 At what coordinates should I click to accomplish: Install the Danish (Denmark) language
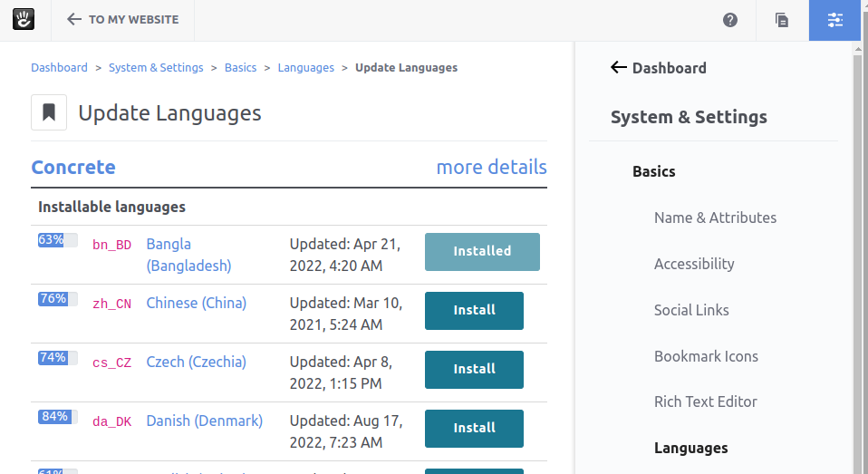point(474,429)
